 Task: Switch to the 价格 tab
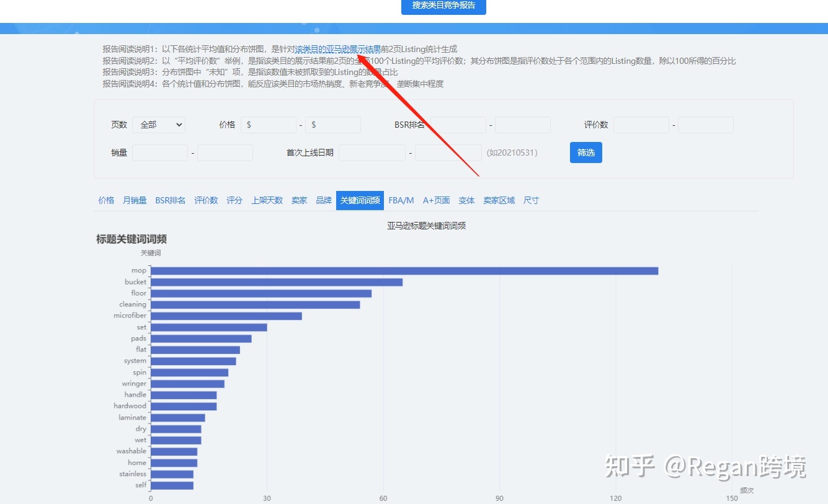click(106, 200)
